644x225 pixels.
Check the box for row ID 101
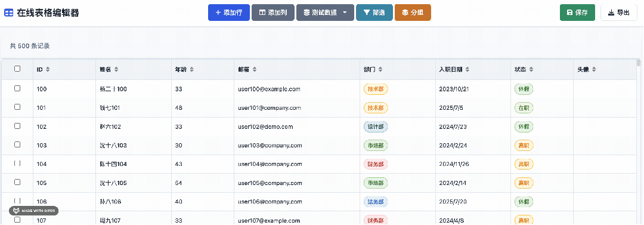17,107
